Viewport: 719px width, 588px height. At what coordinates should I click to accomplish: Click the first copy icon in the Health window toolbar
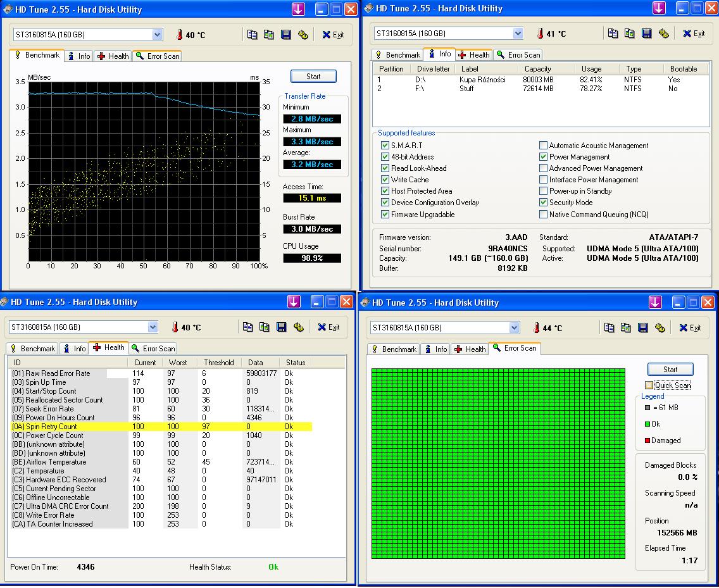(248, 327)
